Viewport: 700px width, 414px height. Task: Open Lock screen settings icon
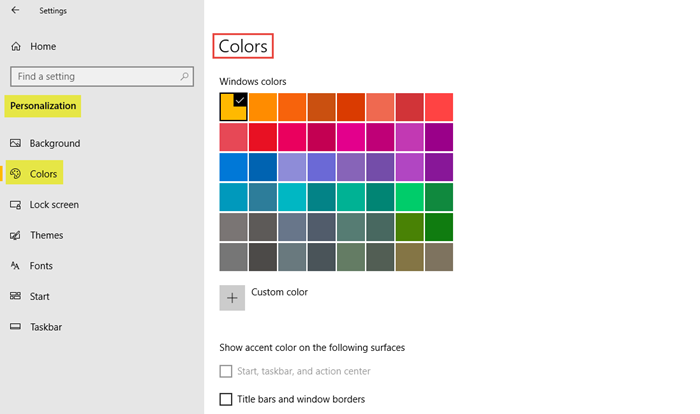pos(16,205)
